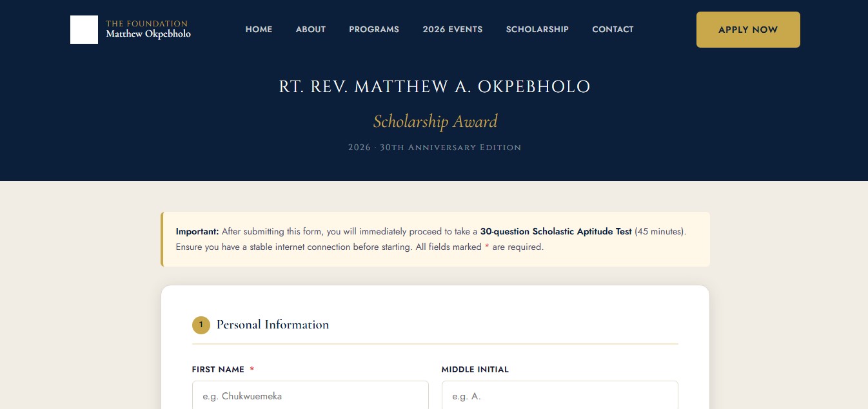
Task: Click the FIRST NAME field label
Action: click(x=218, y=370)
